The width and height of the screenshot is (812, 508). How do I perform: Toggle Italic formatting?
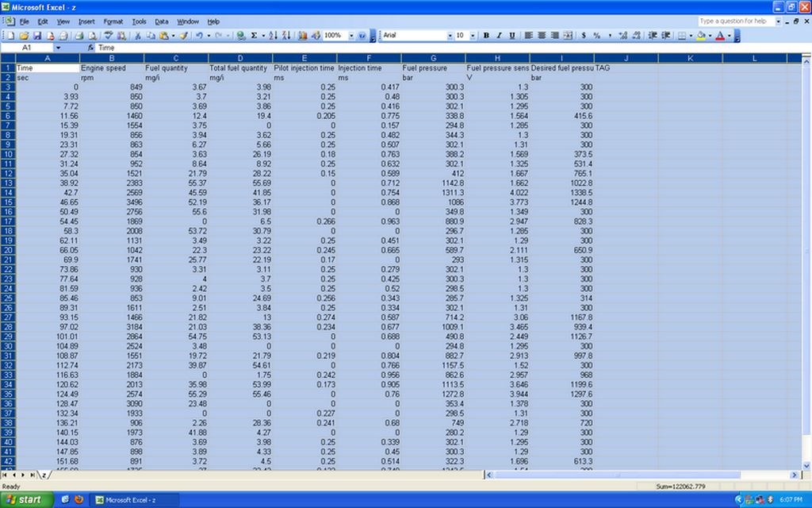click(499, 35)
